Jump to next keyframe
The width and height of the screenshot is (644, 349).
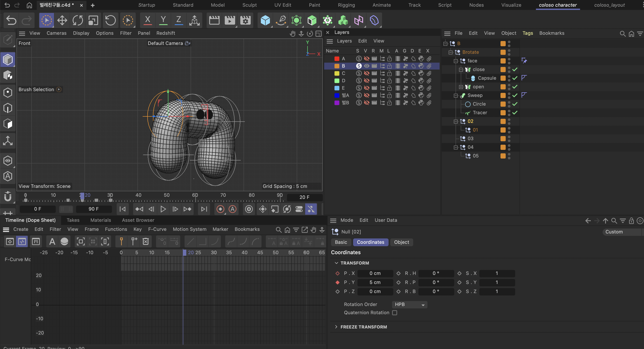pos(188,209)
